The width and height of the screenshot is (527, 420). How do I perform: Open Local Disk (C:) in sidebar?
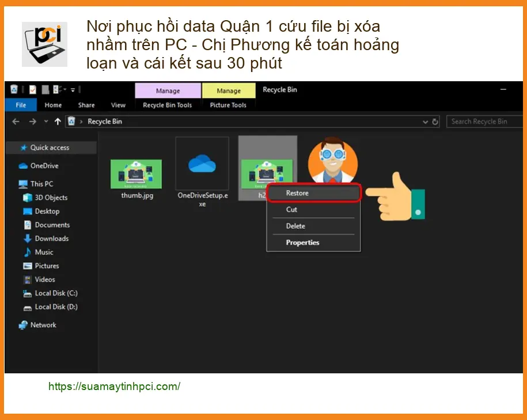tap(56, 293)
